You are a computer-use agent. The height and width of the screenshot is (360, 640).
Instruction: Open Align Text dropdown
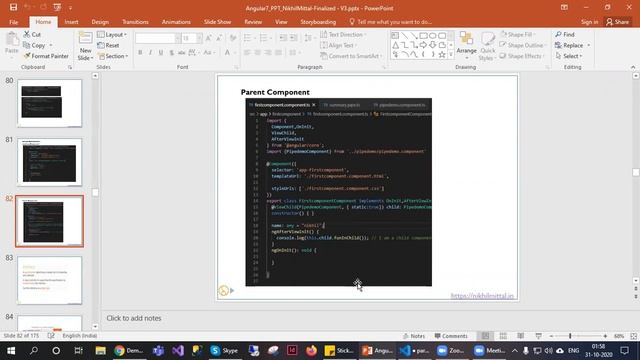point(339,45)
